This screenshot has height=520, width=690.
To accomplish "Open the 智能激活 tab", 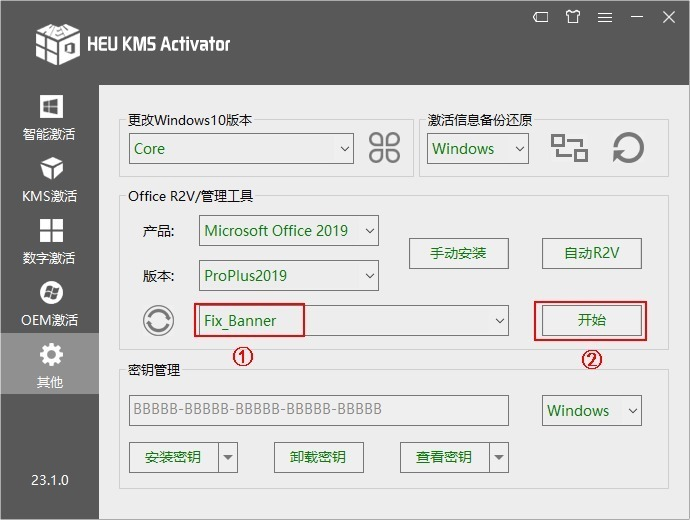I will pos(50,118).
